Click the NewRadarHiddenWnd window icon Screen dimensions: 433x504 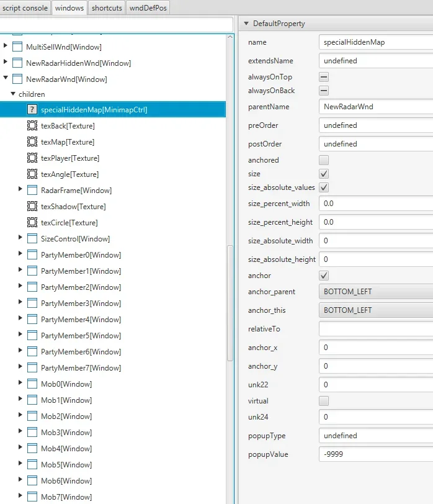17,63
